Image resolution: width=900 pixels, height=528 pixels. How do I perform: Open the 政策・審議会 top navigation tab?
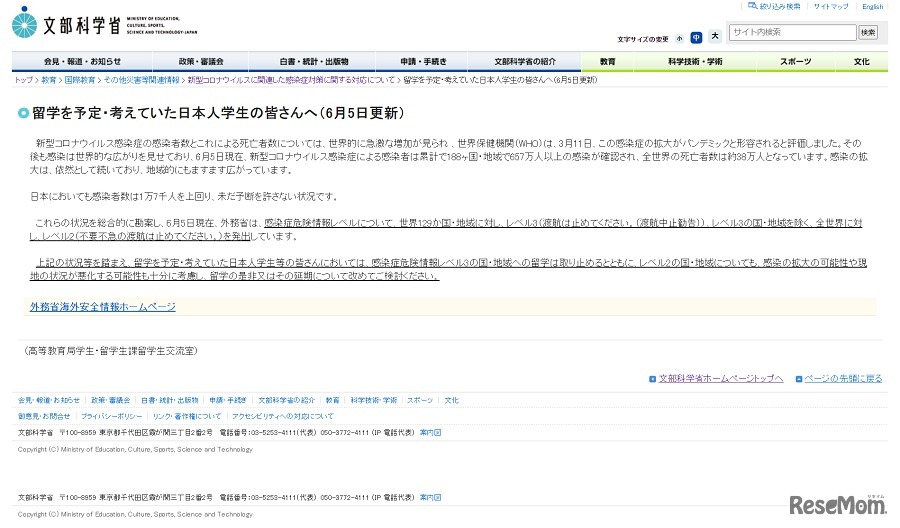(200, 61)
